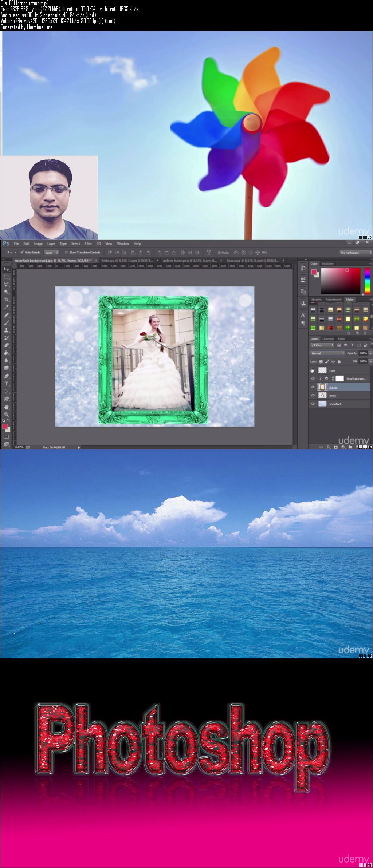Select the Zoom tool in toolbox
Viewport: 373px width, 868px height.
pos(6,415)
